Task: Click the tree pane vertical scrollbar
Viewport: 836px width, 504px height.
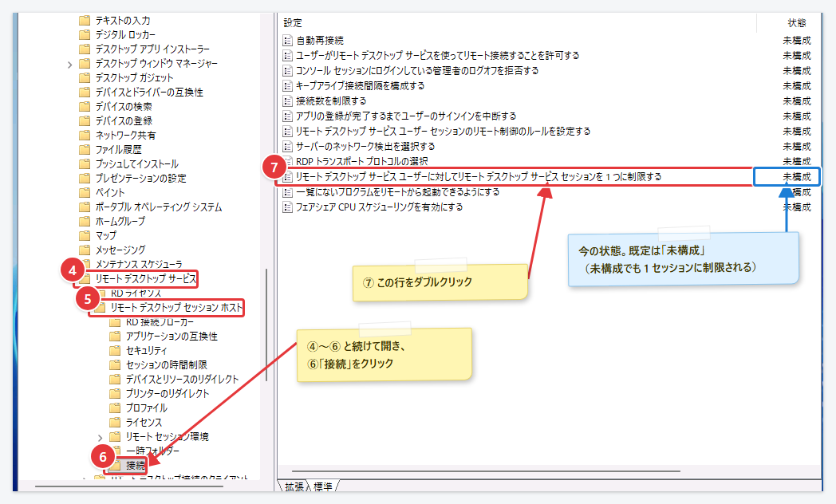Action: [x=266, y=325]
